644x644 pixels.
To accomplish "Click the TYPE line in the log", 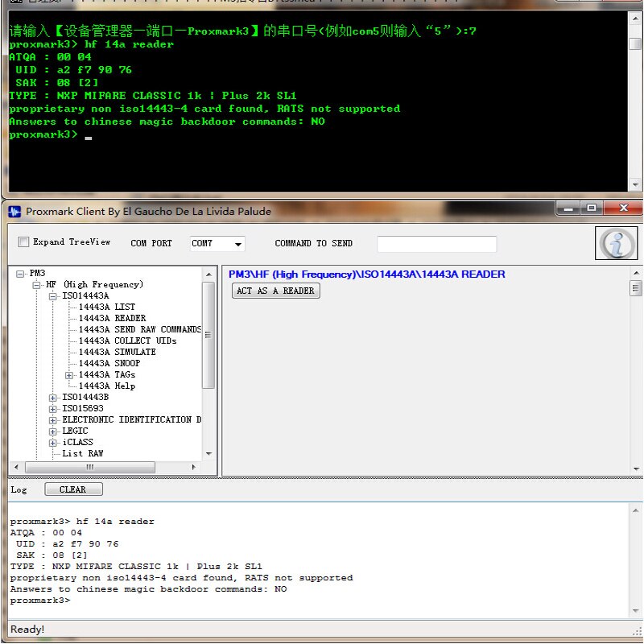I will point(136,567).
